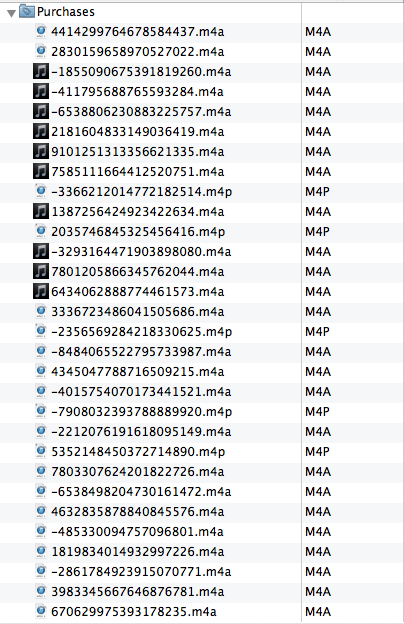Click M4P type cell for -3366212014772182514.m4p

[317, 192]
